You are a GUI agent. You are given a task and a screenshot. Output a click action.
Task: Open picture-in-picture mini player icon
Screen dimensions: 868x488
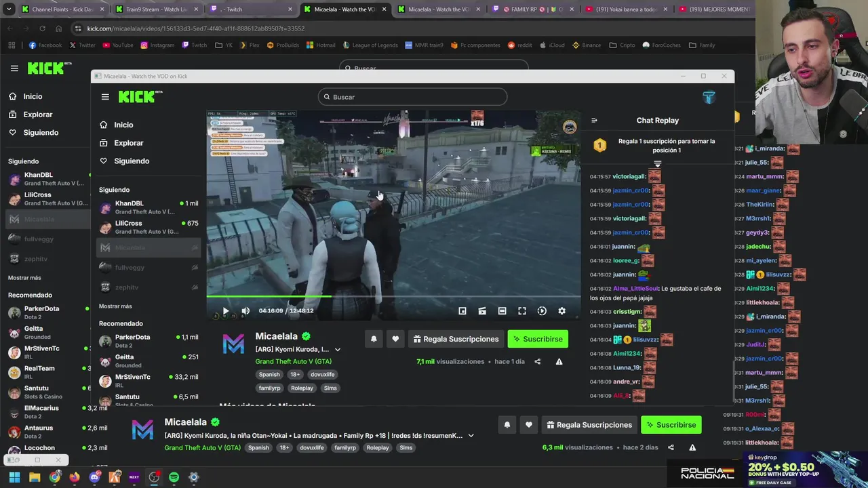coord(462,311)
